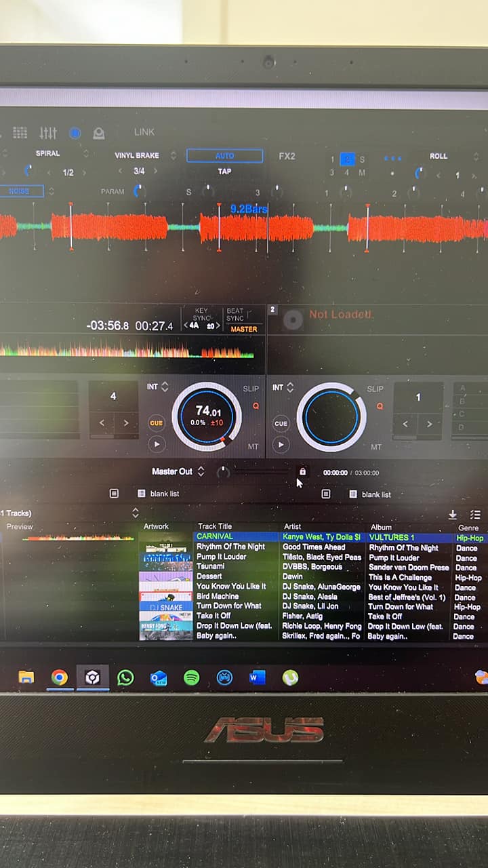The image size is (488, 868).
Task: Click the TAP tempo button
Action: 224,172
